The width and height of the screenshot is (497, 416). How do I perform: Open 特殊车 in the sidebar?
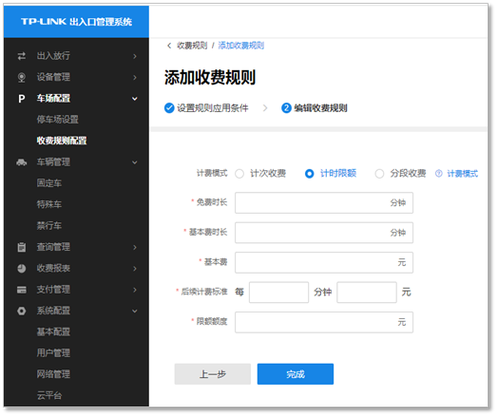pyautogui.click(x=49, y=204)
